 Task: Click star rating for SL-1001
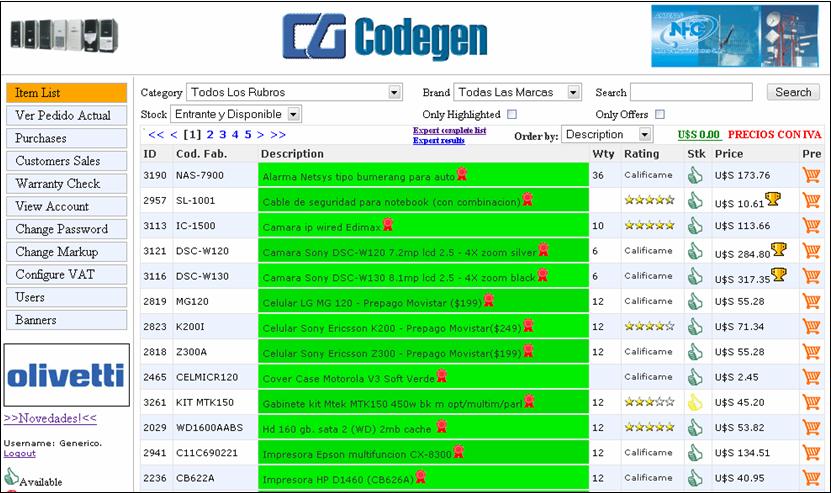[x=649, y=200]
